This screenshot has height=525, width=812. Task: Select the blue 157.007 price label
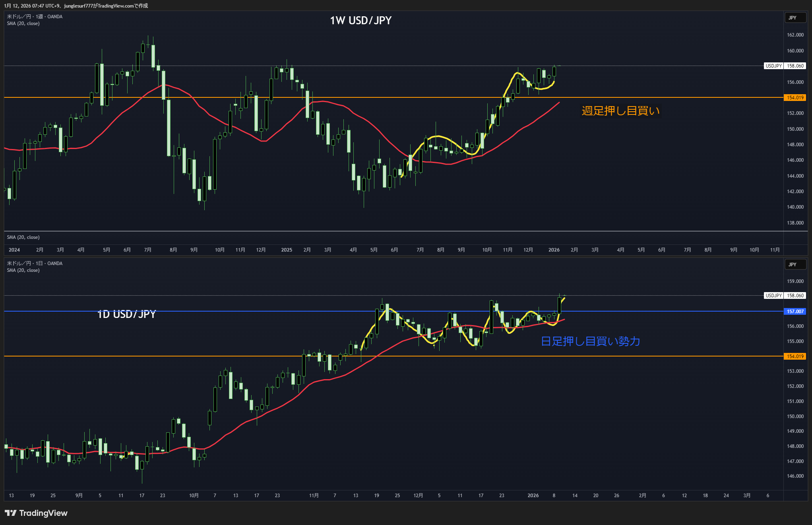[x=795, y=312]
